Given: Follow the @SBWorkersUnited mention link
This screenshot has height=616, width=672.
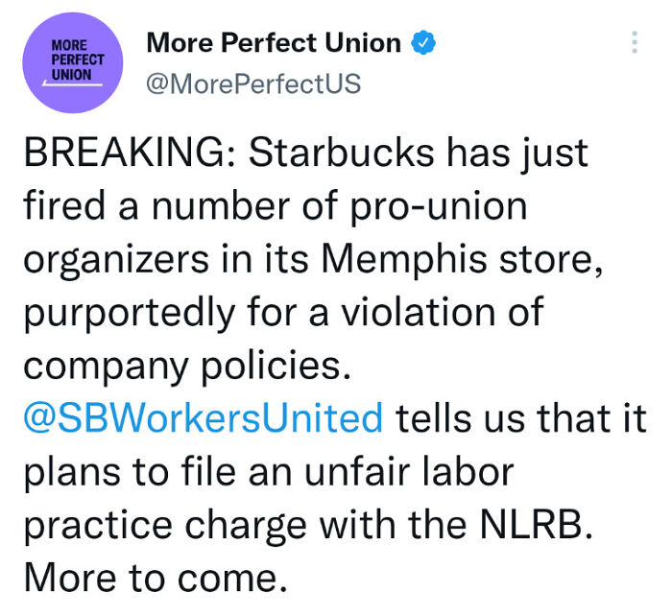Looking at the screenshot, I should [203, 418].
